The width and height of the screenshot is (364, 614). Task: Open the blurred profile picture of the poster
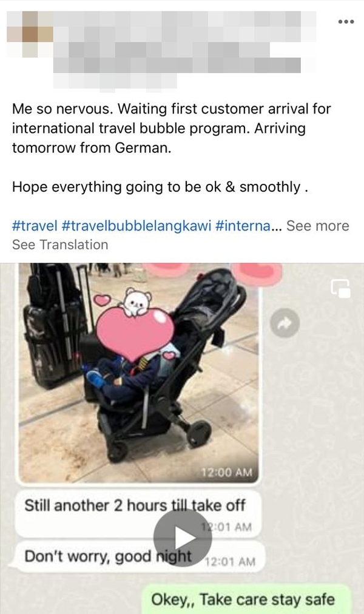(30, 34)
